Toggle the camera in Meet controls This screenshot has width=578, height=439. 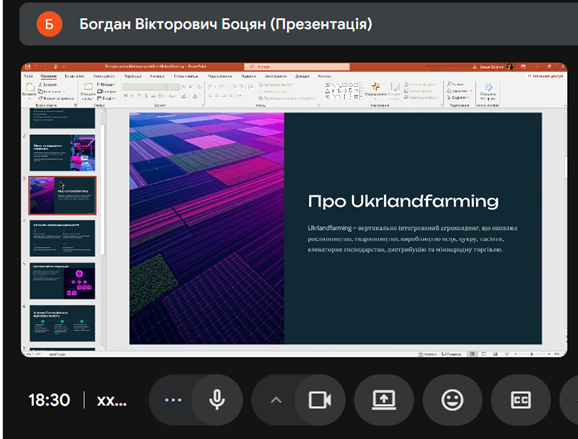click(320, 400)
